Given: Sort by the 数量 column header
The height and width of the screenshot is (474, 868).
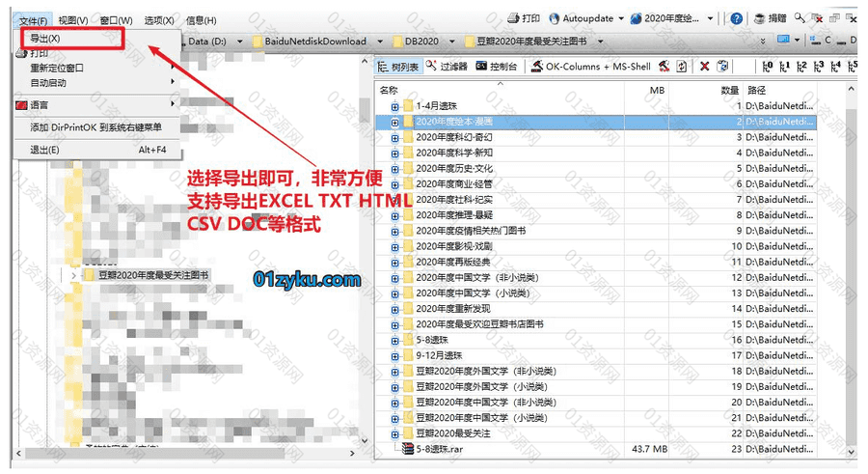Looking at the screenshot, I should [706, 90].
